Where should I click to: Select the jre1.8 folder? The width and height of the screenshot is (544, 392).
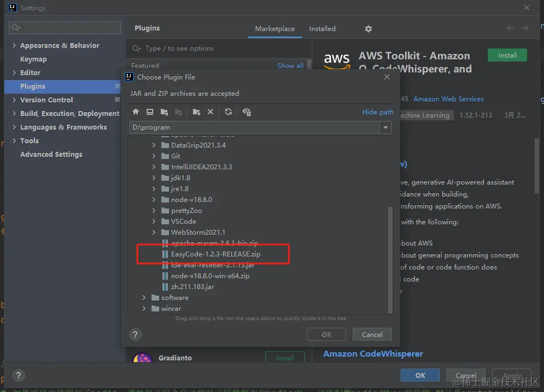point(180,188)
